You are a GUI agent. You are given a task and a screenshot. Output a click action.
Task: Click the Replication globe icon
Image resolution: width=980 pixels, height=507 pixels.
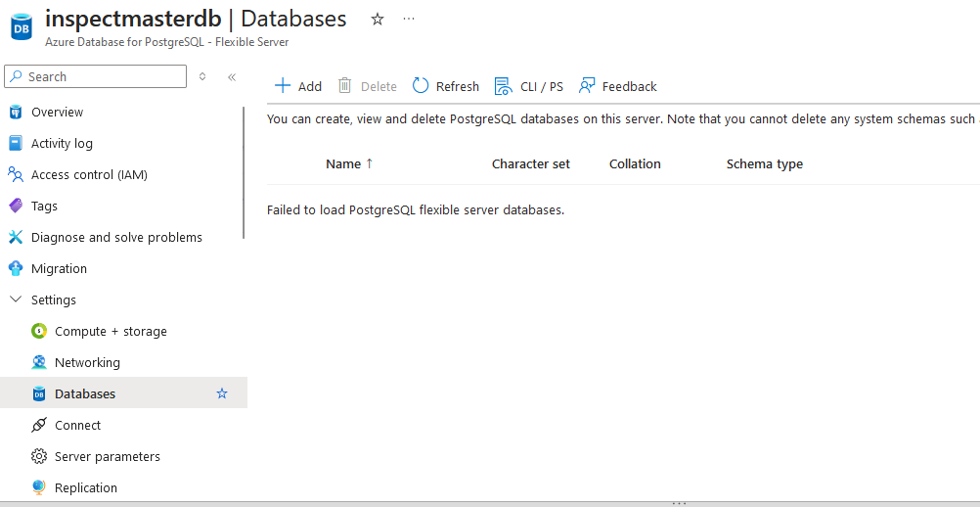coord(39,487)
